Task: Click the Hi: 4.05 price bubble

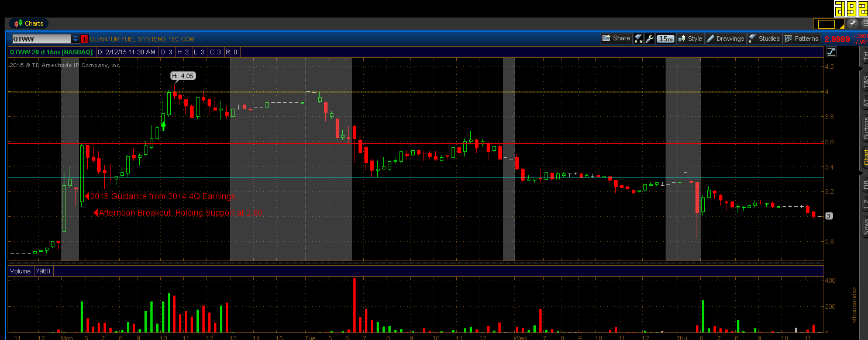Action: pyautogui.click(x=183, y=76)
